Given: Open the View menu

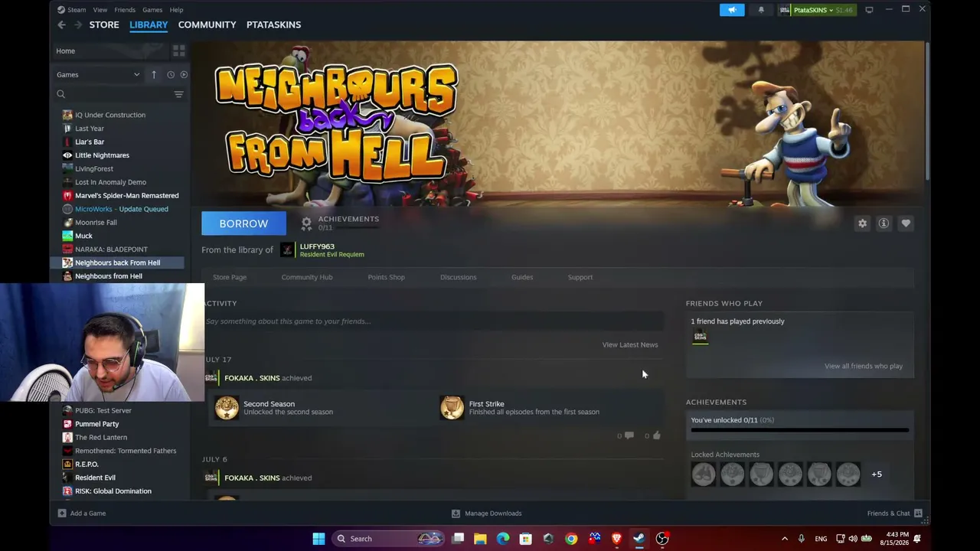Looking at the screenshot, I should pyautogui.click(x=100, y=10).
